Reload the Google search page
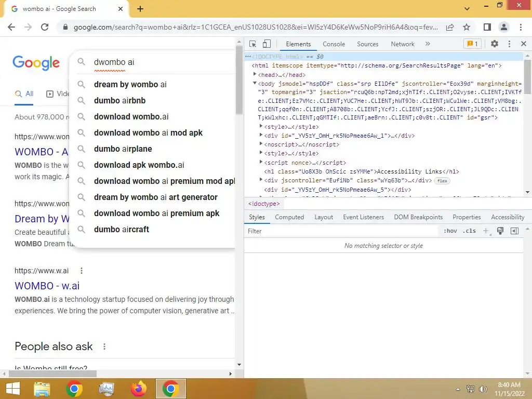Viewport: 532px width, 399px height. (45, 27)
